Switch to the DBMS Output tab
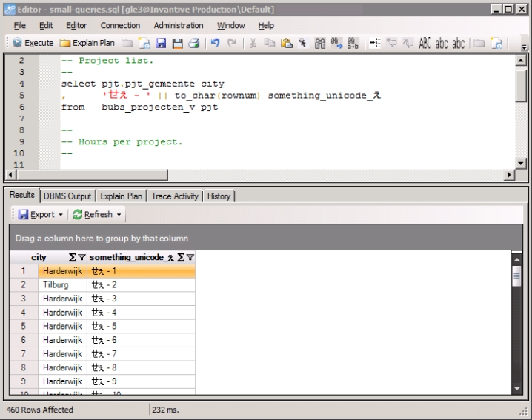 click(x=67, y=196)
